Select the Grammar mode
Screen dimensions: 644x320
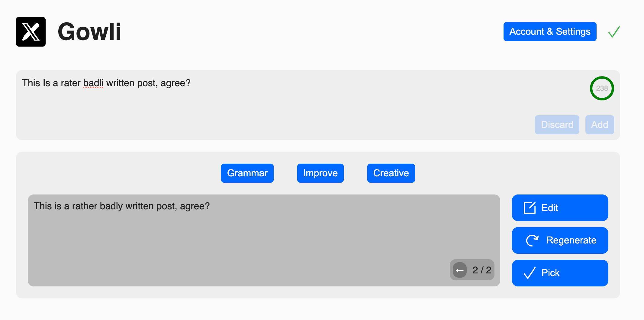click(247, 173)
